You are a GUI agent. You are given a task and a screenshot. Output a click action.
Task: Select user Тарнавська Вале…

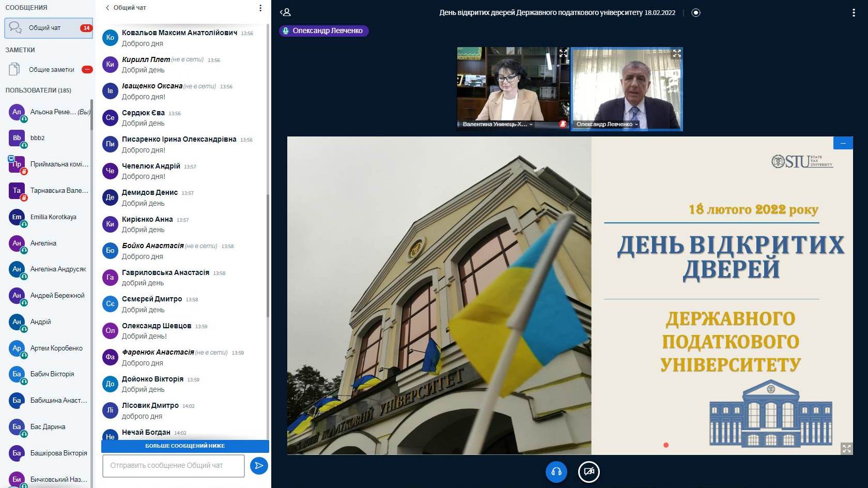[x=49, y=191]
